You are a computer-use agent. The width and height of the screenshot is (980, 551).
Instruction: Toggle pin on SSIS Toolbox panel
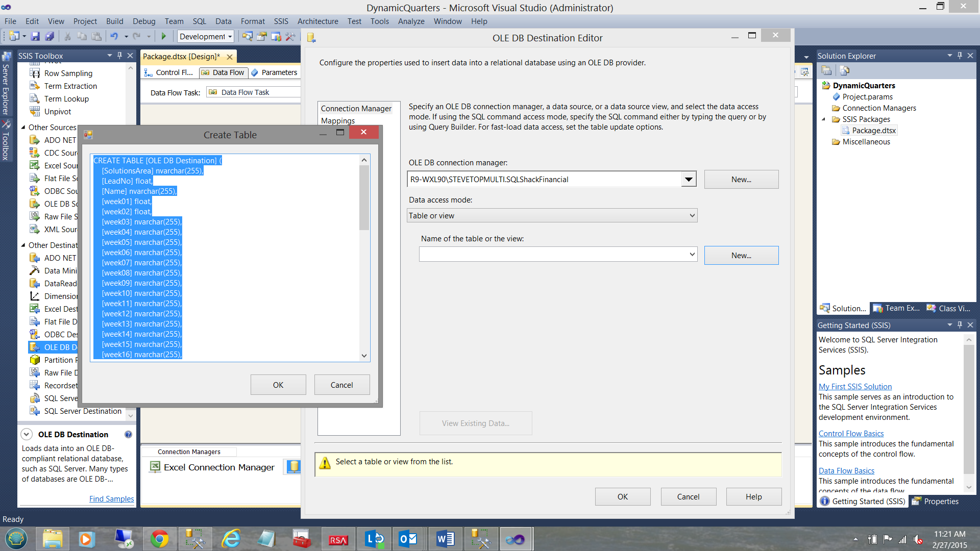pyautogui.click(x=119, y=55)
